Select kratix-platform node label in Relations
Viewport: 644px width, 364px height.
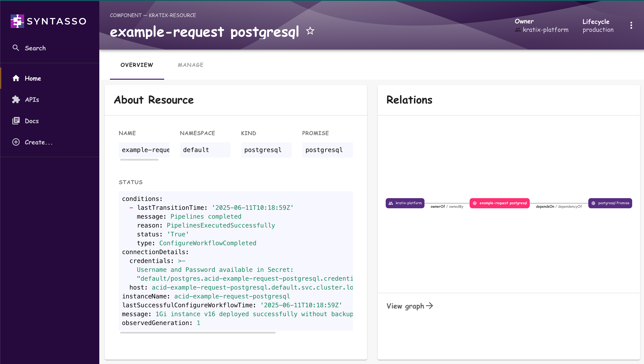click(x=408, y=203)
